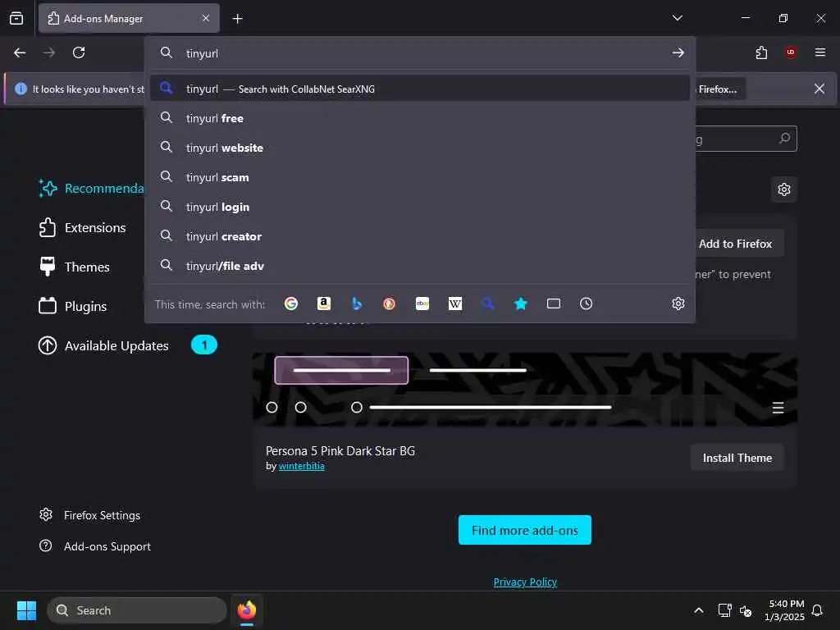
Task: Search this time with Wikipedia
Action: pos(454,304)
